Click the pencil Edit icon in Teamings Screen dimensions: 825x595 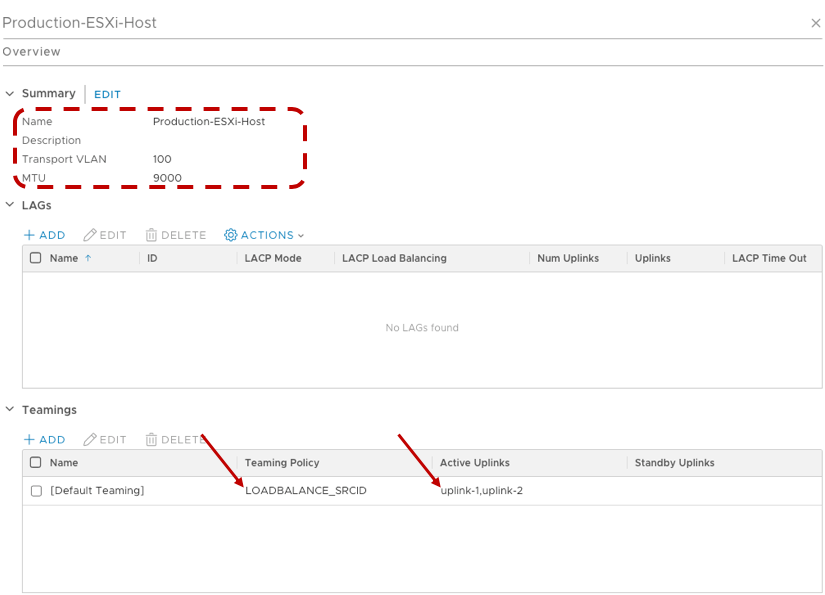point(90,440)
